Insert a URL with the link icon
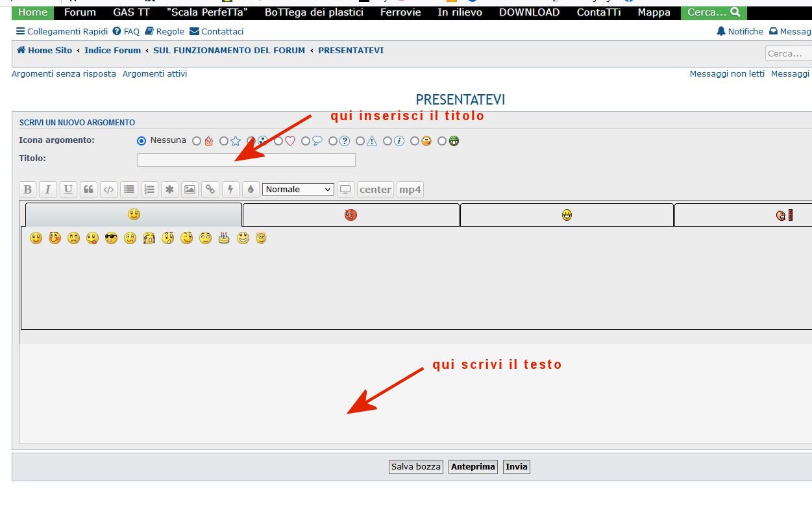 pos(210,190)
